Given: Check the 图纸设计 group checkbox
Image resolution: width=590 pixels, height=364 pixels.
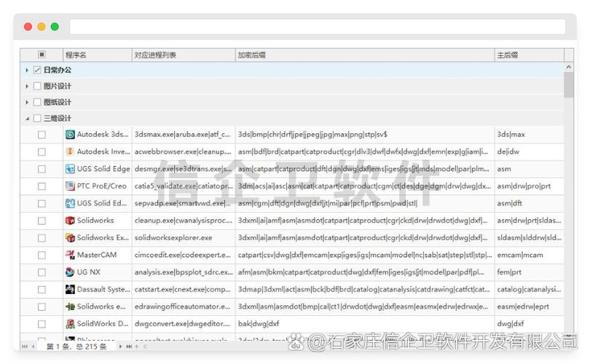Looking at the screenshot, I should [x=37, y=102].
